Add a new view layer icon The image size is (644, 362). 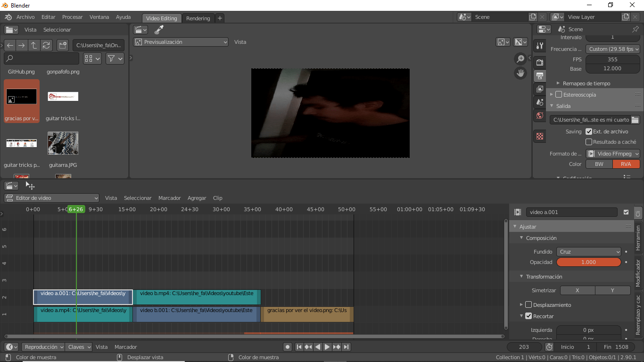[626, 17]
